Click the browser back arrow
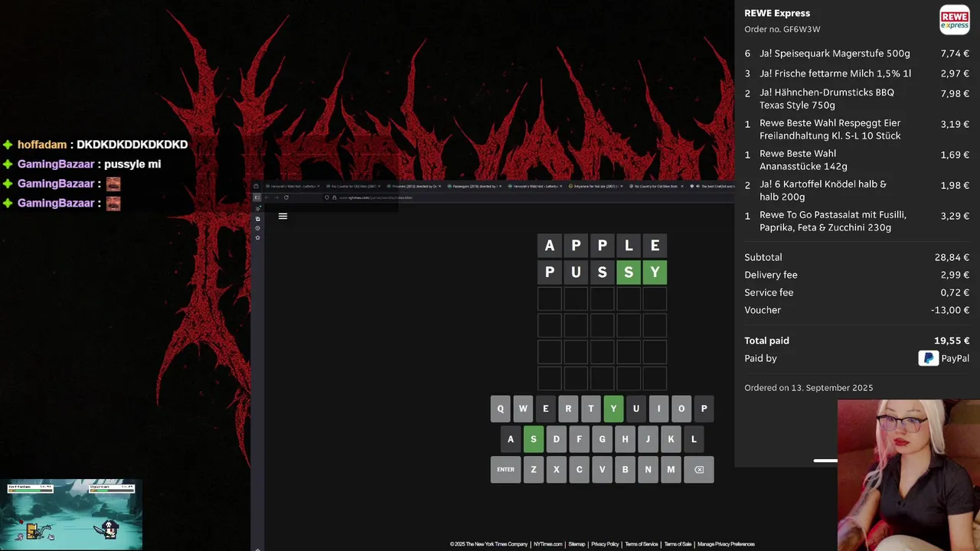Image resolution: width=980 pixels, height=551 pixels. click(x=266, y=197)
